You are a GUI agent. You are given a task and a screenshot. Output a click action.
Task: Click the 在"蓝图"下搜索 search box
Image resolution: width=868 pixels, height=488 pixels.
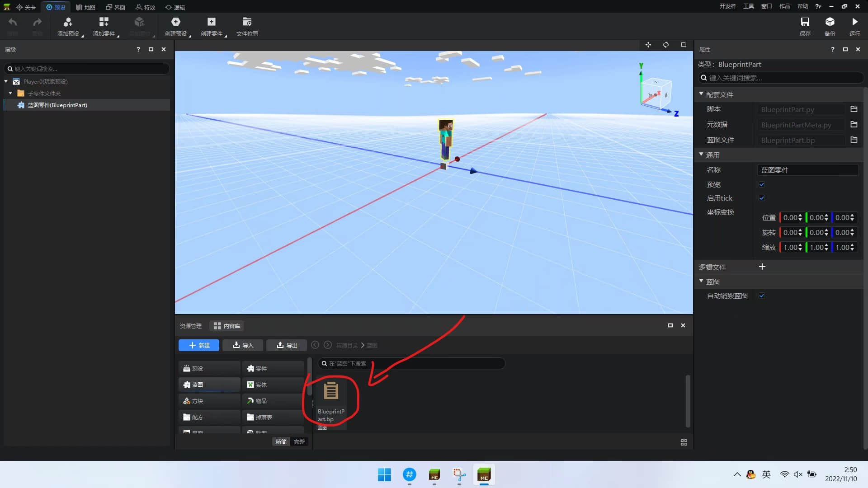411,363
